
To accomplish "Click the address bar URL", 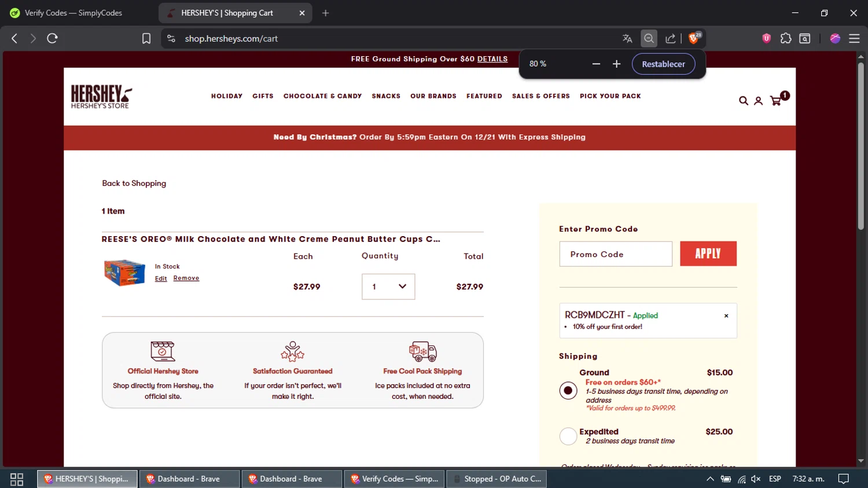I will click(x=231, y=39).
